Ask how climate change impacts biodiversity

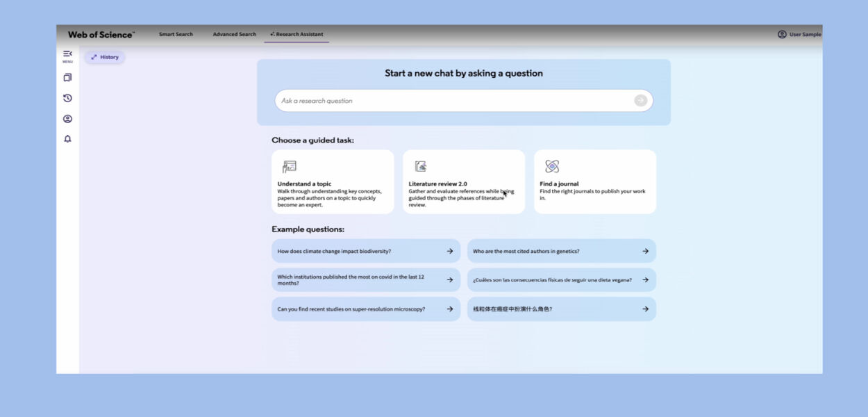(x=366, y=251)
